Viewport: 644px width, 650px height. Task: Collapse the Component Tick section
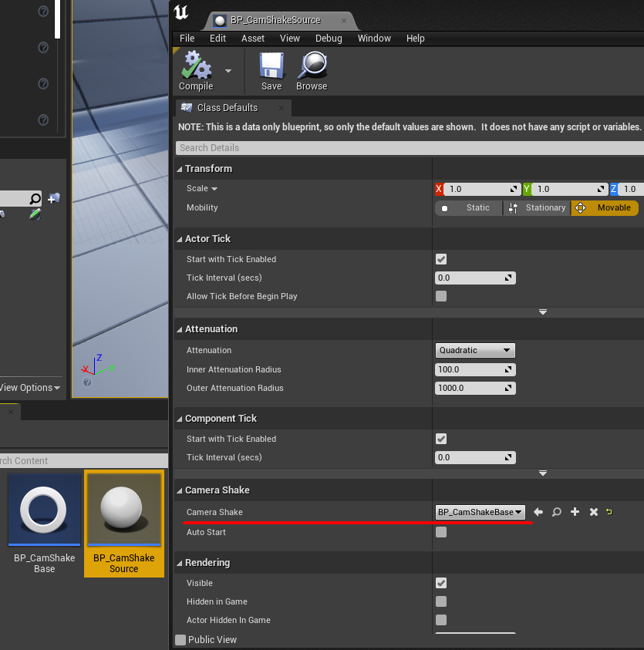(180, 419)
